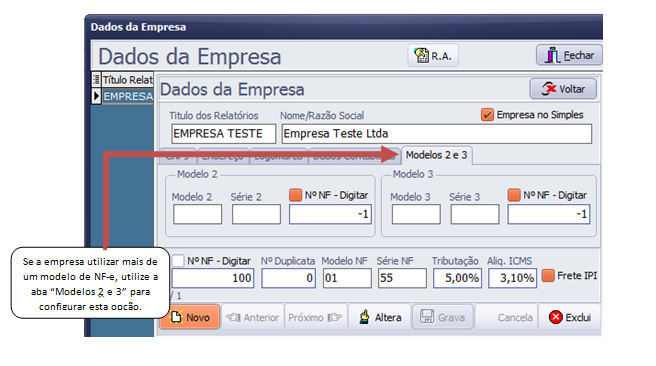The width and height of the screenshot is (656, 366).
Task: Click the Título dos Relatórios field
Action: [223, 133]
